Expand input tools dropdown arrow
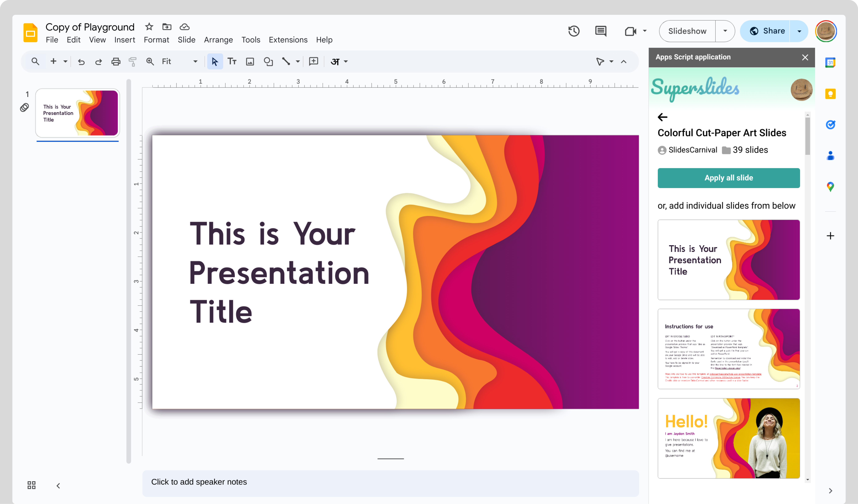Viewport: 858px width, 504px height. (346, 62)
